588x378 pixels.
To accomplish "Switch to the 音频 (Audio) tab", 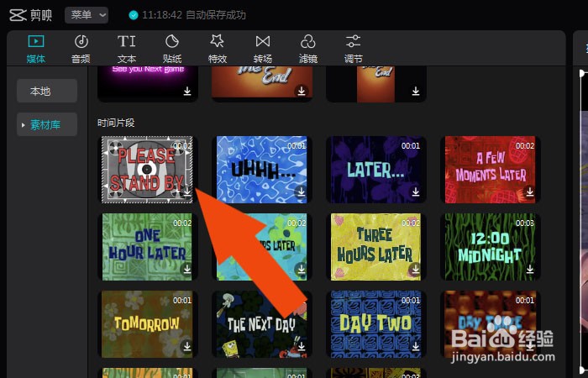I will pyautogui.click(x=81, y=49).
